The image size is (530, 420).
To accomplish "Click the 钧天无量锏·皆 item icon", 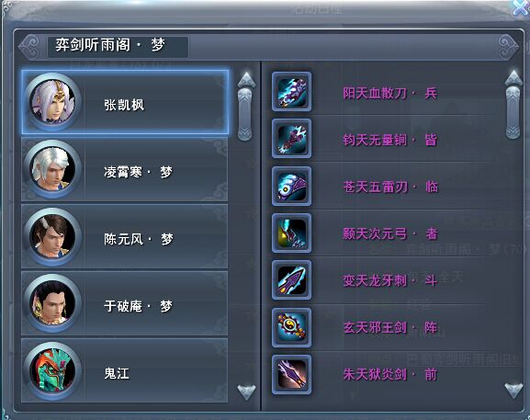I will click(x=291, y=138).
